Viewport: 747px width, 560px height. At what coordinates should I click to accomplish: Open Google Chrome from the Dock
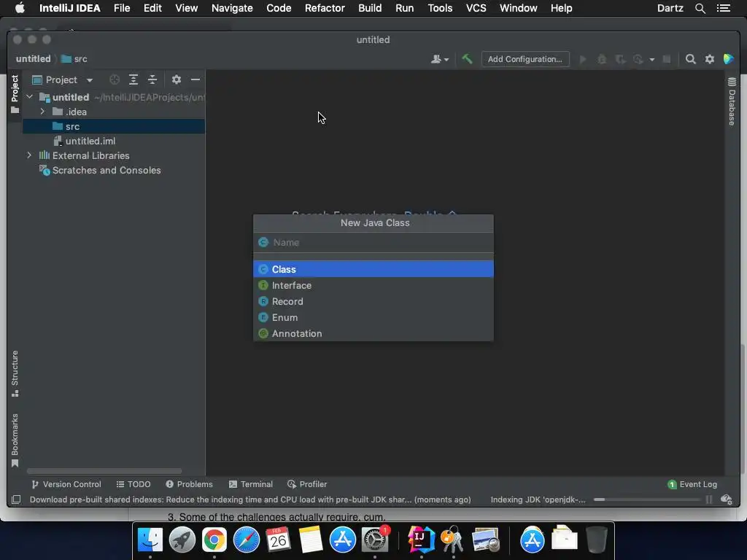click(214, 540)
